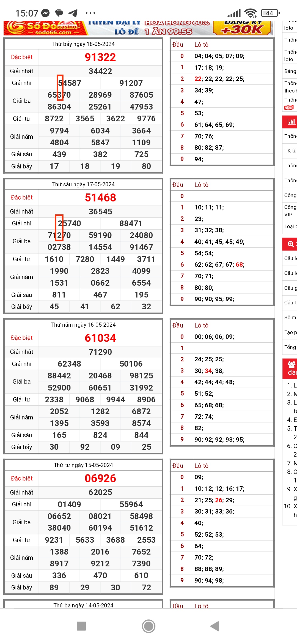Click first prize number 36545

pyautogui.click(x=100, y=212)
